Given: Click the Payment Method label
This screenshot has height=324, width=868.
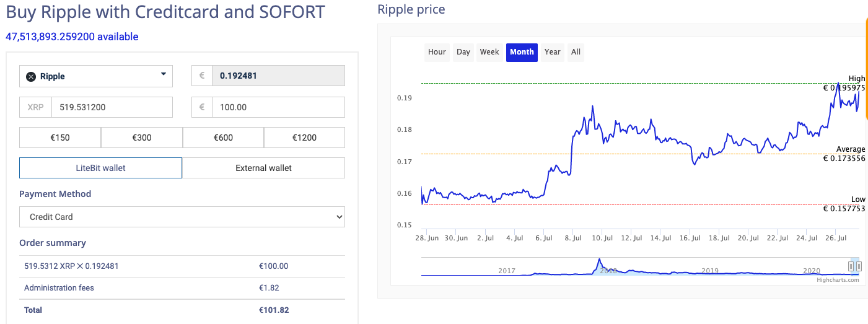Looking at the screenshot, I should pyautogui.click(x=55, y=194).
